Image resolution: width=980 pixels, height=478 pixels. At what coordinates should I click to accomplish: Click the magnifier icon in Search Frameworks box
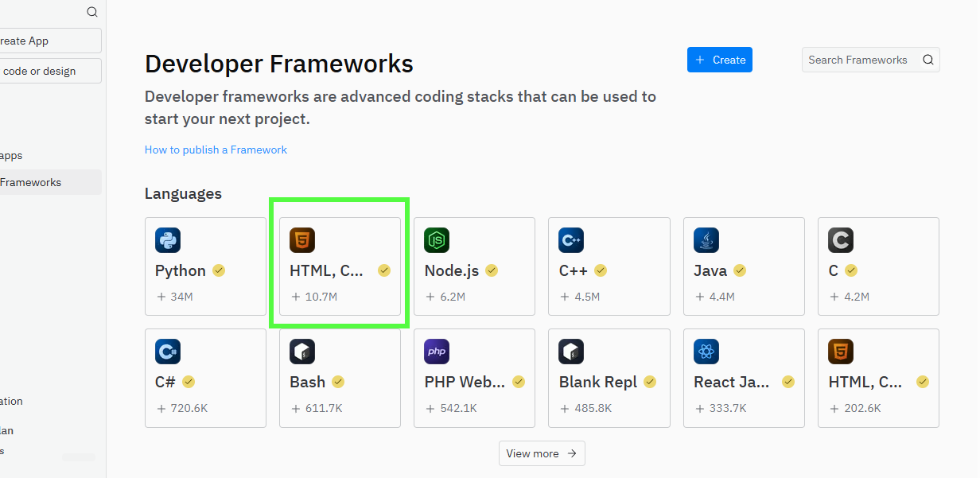point(927,60)
